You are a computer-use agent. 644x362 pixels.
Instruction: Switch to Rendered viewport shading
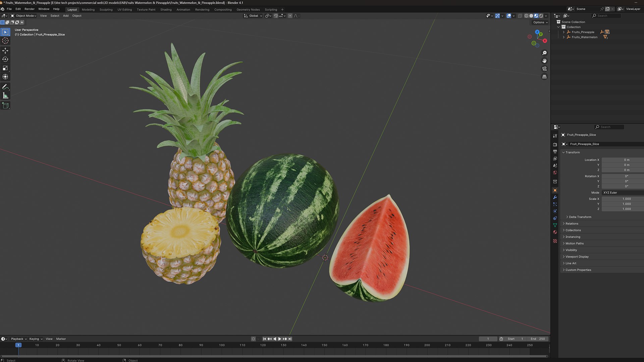click(541, 16)
